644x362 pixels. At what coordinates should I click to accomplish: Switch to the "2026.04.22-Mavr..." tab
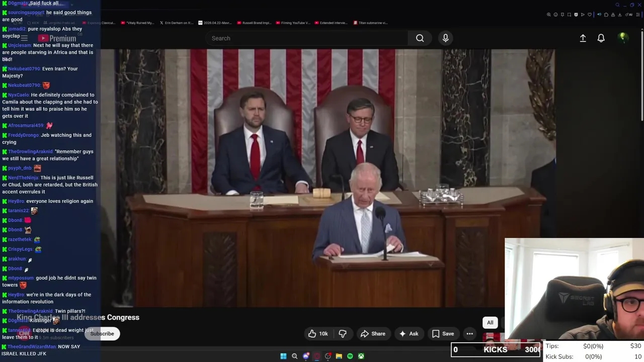click(215, 23)
